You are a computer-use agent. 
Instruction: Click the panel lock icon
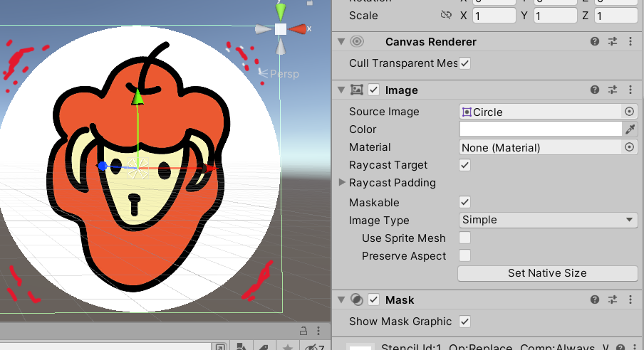[303, 331]
